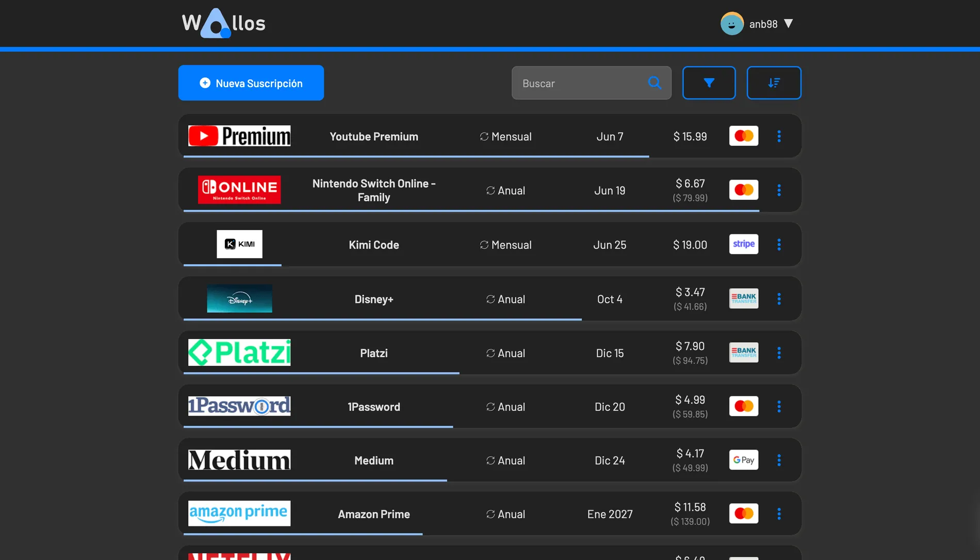Click Stripe payment icon on Kimi Code

pos(744,244)
